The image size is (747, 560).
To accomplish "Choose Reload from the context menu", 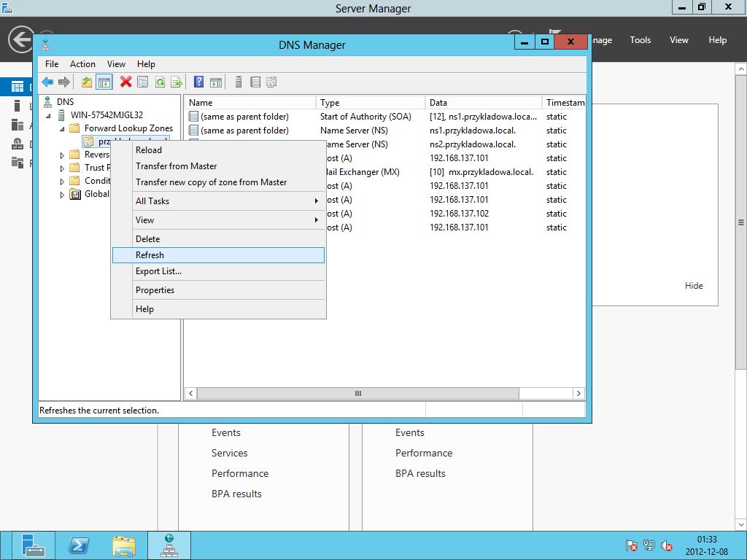I will [219, 150].
